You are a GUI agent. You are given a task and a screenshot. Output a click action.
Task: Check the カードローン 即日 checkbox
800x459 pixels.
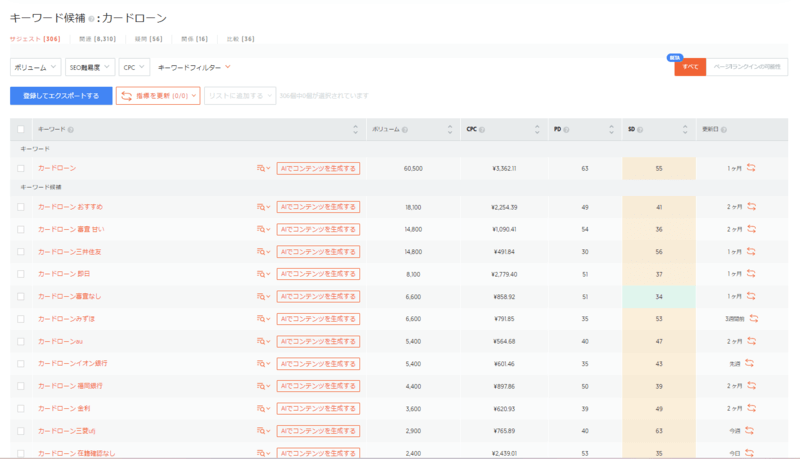(x=21, y=274)
